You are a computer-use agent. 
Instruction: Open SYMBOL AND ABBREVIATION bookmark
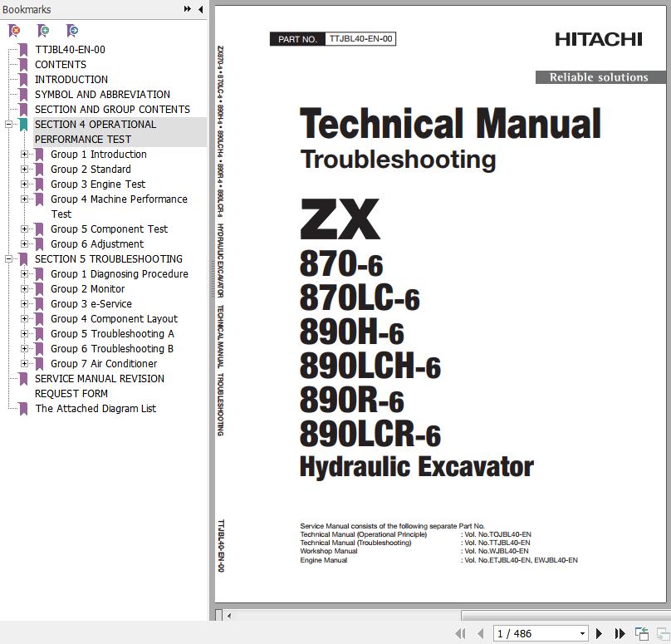[102, 95]
